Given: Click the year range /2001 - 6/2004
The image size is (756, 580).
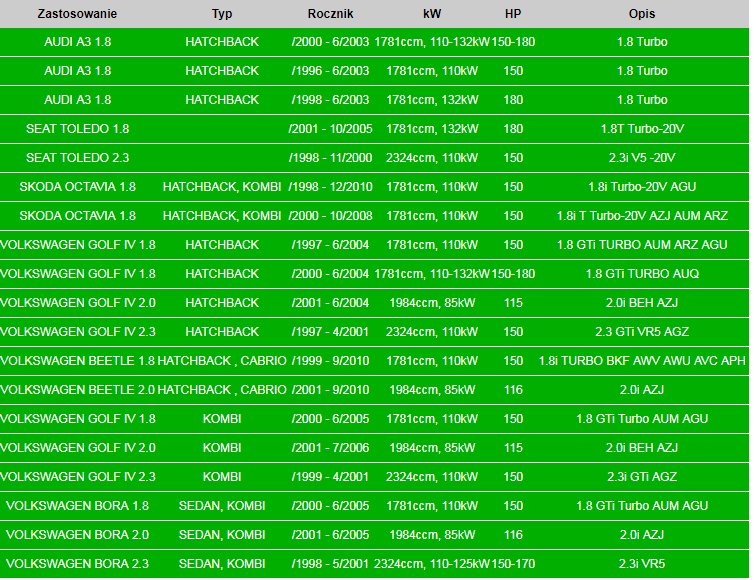Looking at the screenshot, I should point(330,303).
